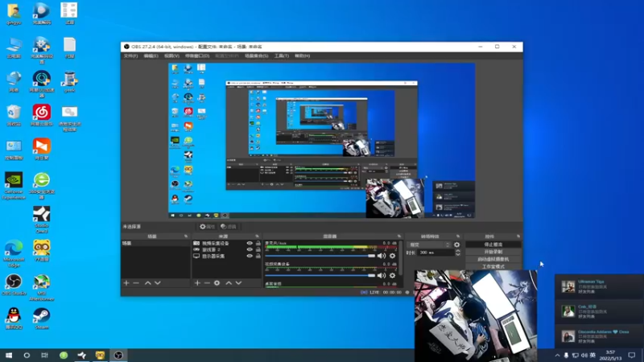Move source down in Sources panel

pyautogui.click(x=238, y=283)
